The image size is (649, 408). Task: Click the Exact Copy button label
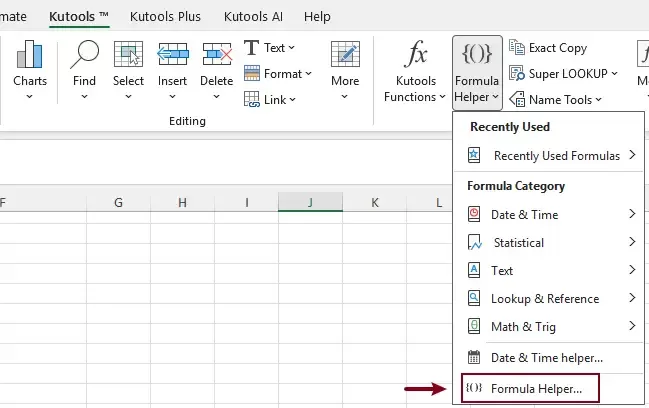point(558,48)
